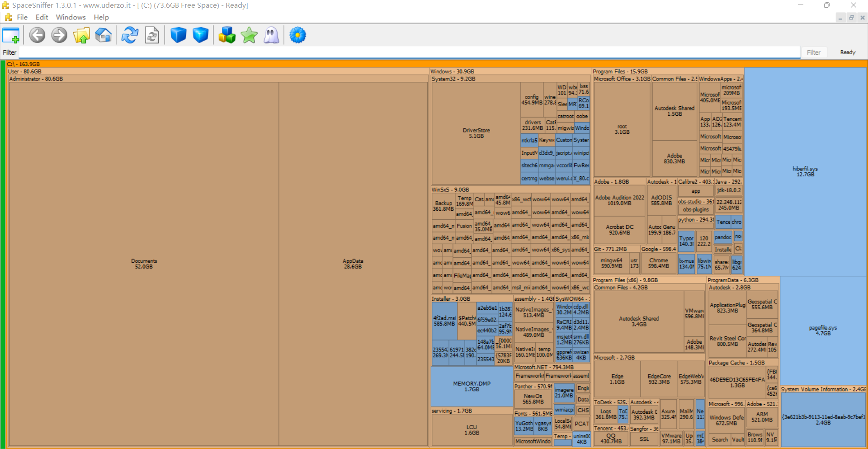Go forward to next view
This screenshot has height=449, width=868.
[59, 35]
